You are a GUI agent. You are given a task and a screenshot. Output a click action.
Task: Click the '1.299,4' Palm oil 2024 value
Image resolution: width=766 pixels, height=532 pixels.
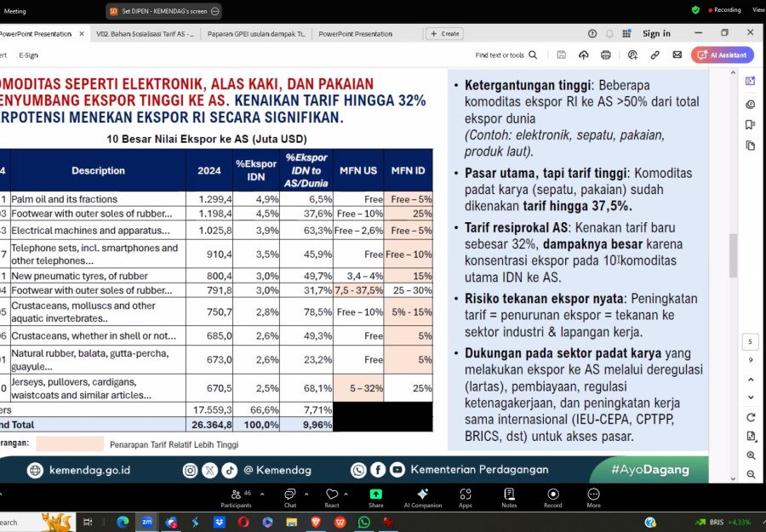pyautogui.click(x=215, y=199)
